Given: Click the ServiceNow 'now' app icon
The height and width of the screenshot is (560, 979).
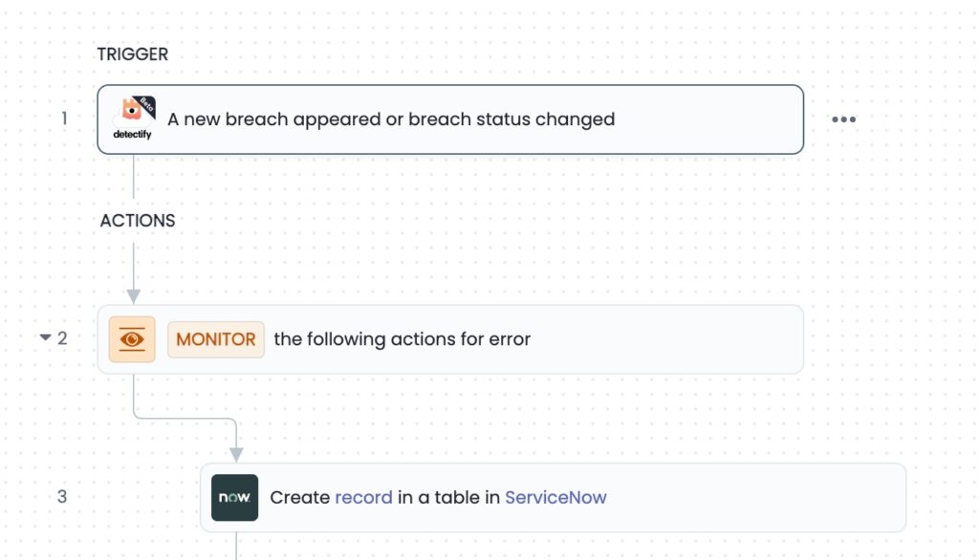Looking at the screenshot, I should pos(235,498).
